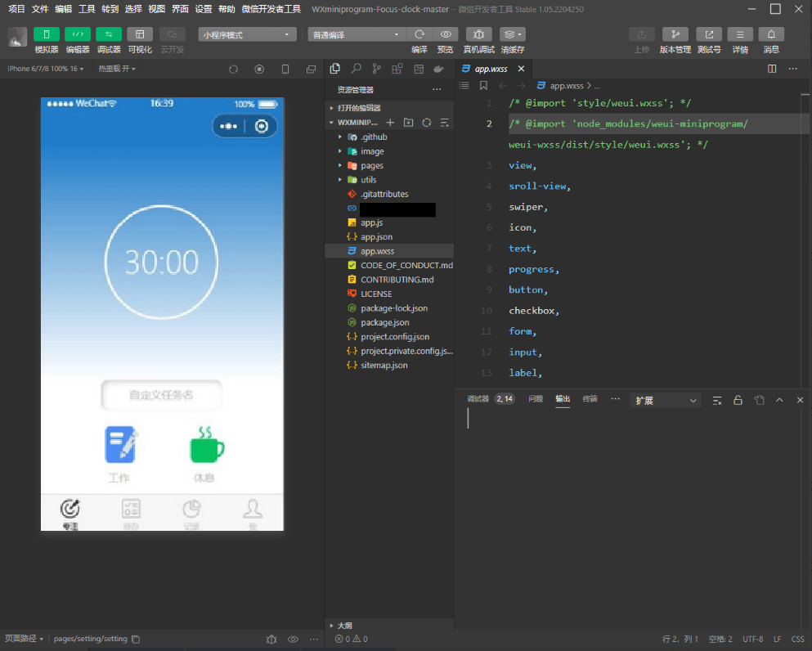812x651 pixels.
Task: Select the explorer files icon
Action: click(x=335, y=69)
